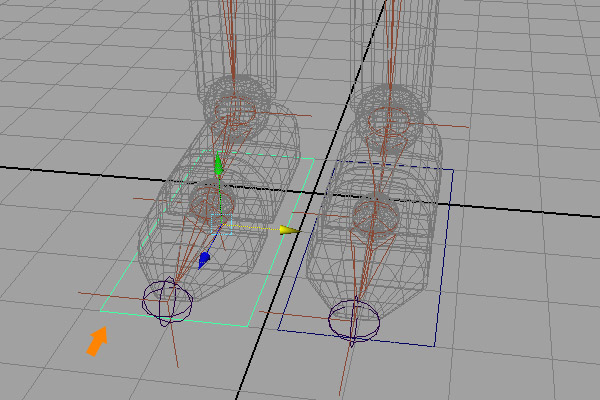Click the cyan center square of the move manipulator

tap(222, 224)
